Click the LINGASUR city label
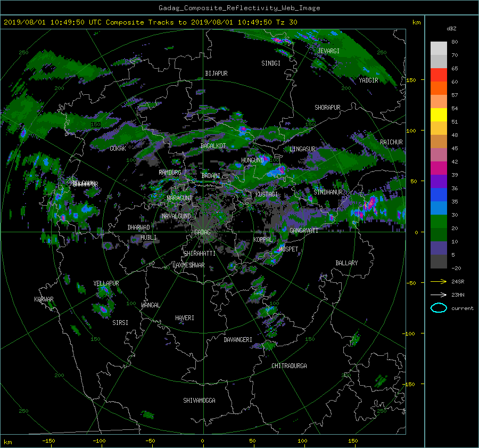 click(302, 149)
